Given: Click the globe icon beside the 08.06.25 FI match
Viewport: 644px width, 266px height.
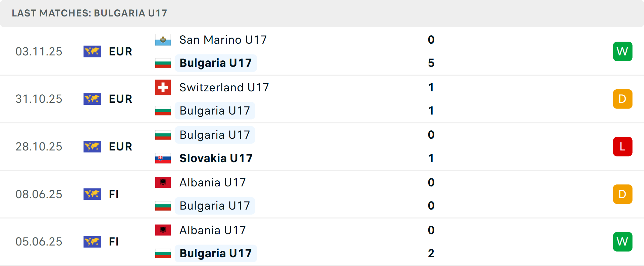Looking at the screenshot, I should pos(92,194).
